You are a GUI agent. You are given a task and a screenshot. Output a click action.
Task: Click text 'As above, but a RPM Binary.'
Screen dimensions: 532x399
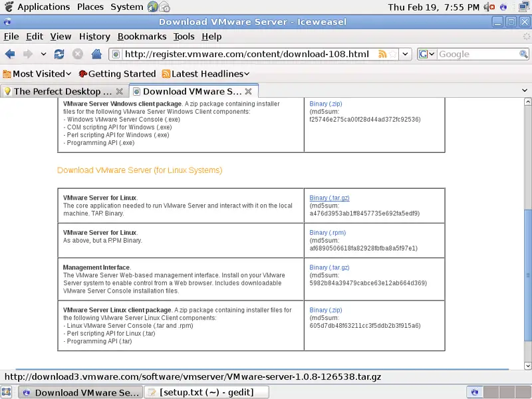(x=102, y=241)
